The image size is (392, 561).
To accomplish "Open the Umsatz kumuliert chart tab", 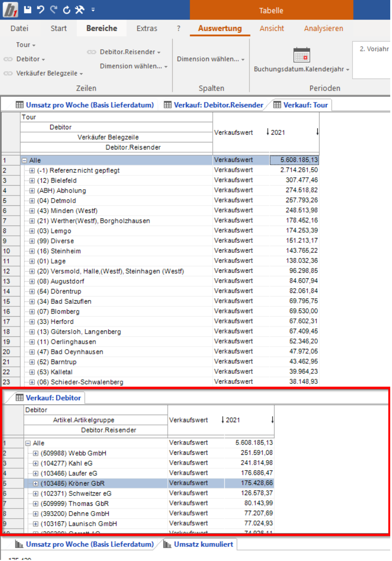I will tap(198, 544).
